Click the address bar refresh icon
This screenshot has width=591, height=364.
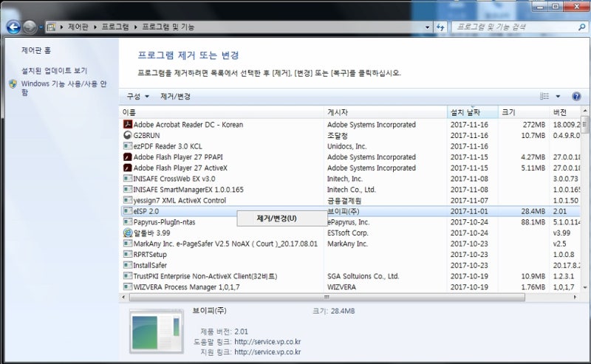pos(440,27)
